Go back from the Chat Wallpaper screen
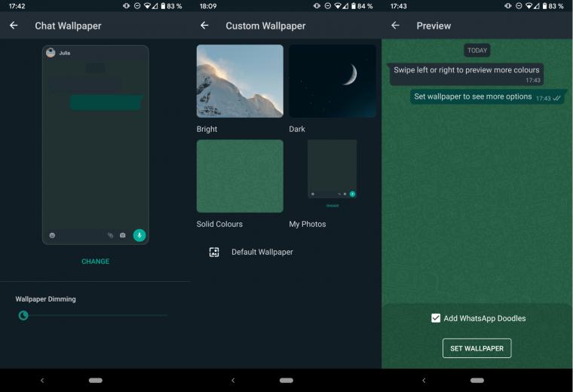 [14, 25]
